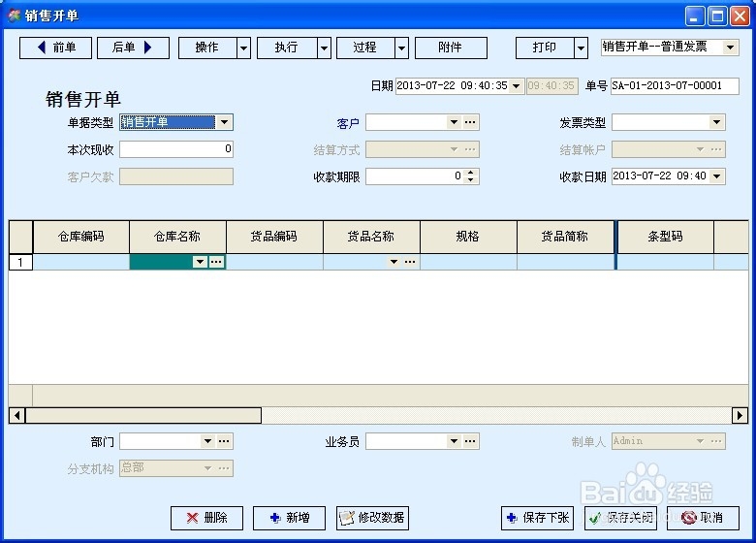Open the 过程 menu button
This screenshot has height=543, width=756.
pyautogui.click(x=365, y=48)
